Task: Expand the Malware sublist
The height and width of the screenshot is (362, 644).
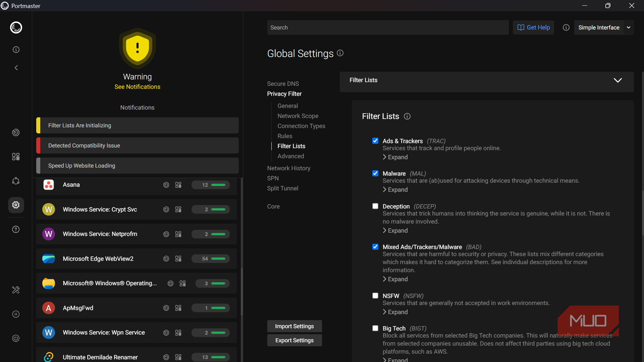Action: pos(395,190)
